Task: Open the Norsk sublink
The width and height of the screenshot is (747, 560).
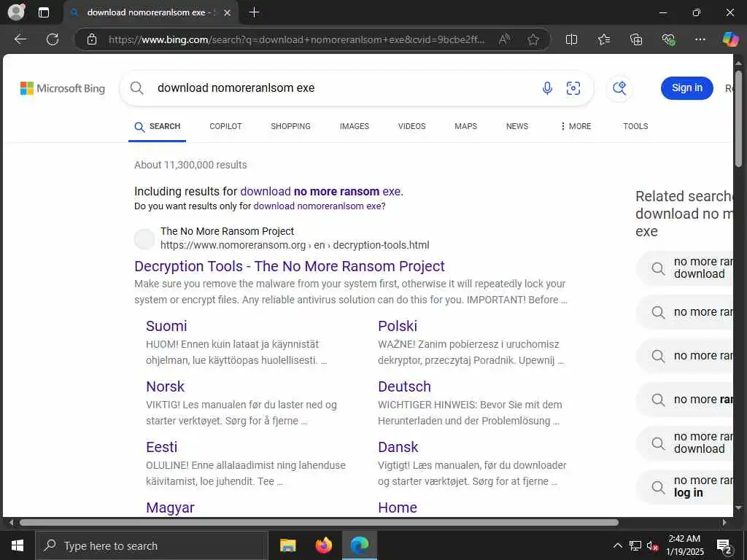Action: pos(165,386)
